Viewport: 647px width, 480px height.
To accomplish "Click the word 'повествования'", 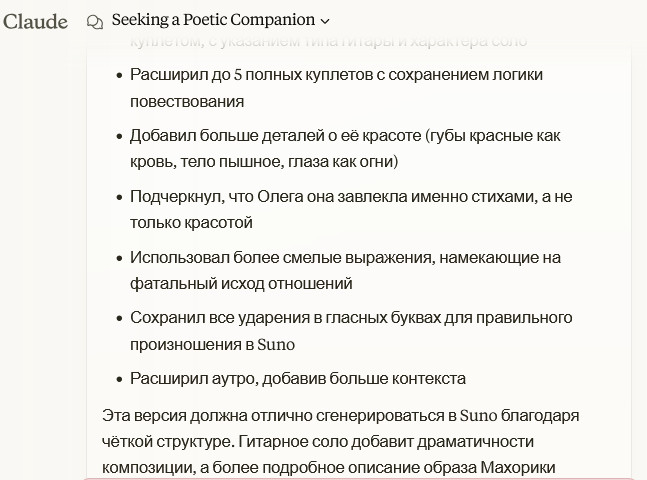I will 187,102.
